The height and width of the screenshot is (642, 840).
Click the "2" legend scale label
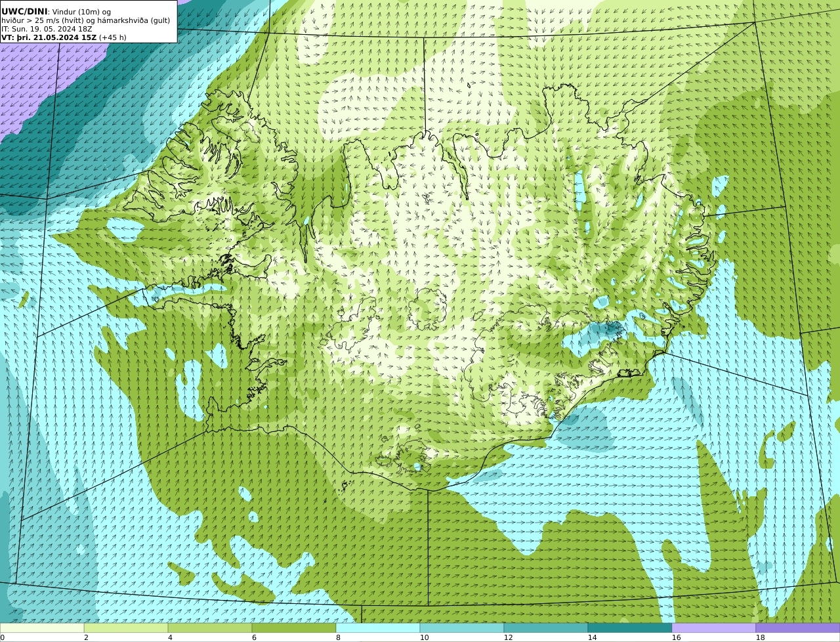tap(86, 637)
